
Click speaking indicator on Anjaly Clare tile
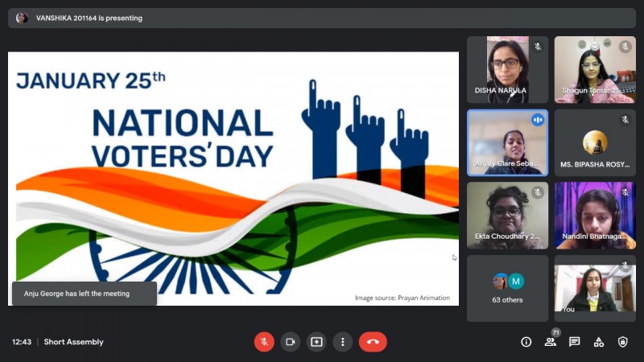click(x=538, y=120)
